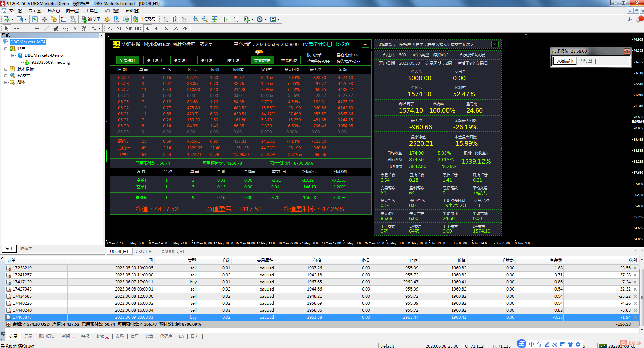Expand the EA交易 tree node
The width and height of the screenshot is (644, 348).
click(x=6, y=76)
